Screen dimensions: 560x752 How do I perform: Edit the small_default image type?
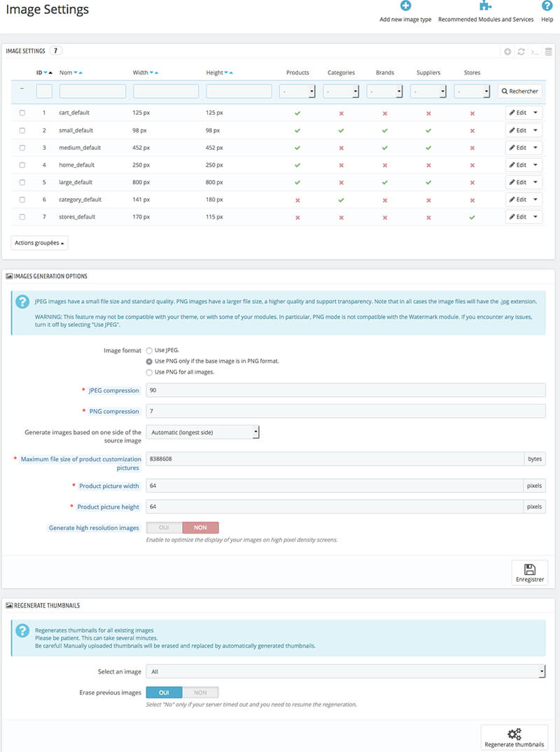pyautogui.click(x=518, y=130)
